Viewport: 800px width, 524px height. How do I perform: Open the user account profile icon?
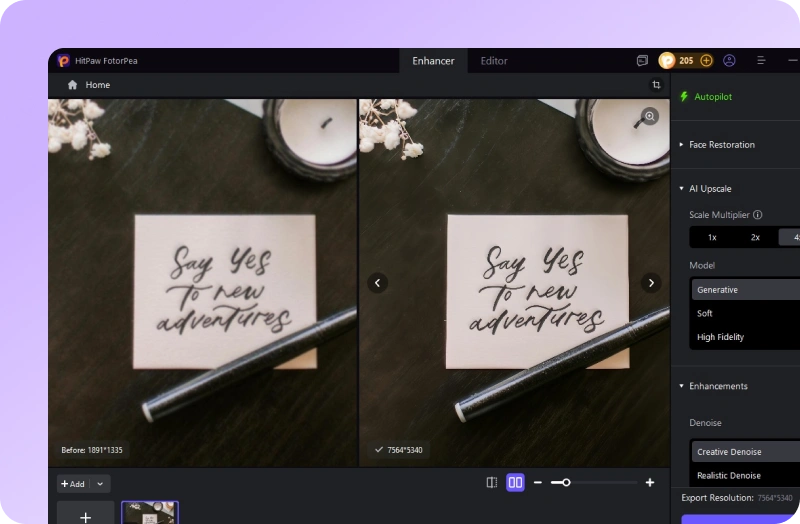(730, 61)
